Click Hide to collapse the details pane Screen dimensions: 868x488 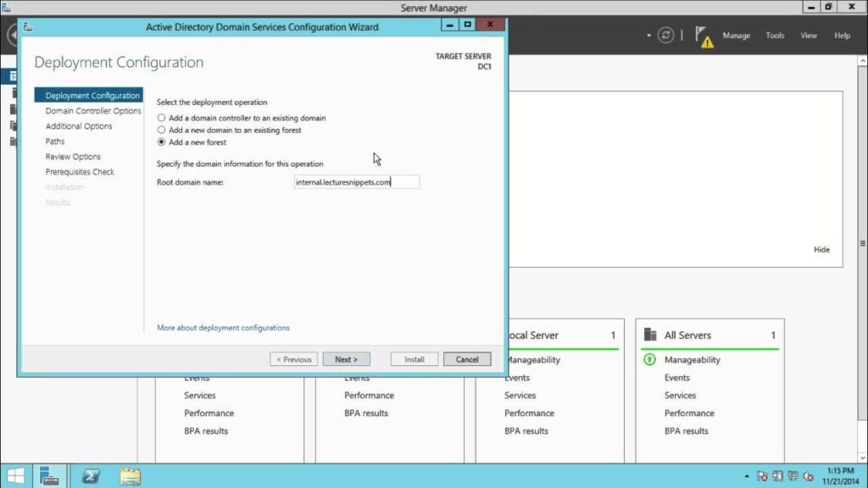pos(821,249)
